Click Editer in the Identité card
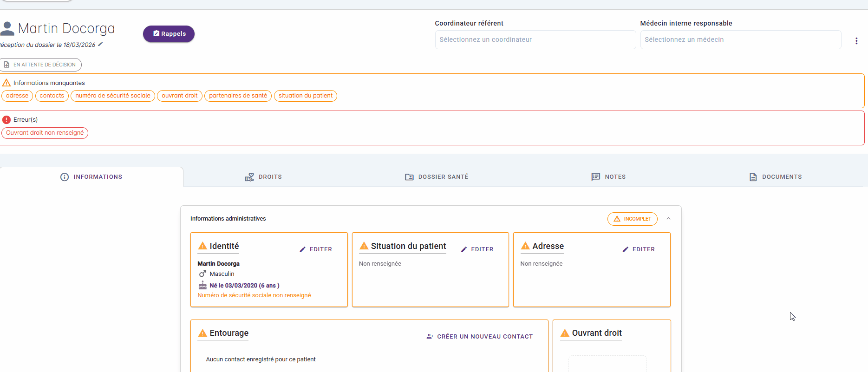Viewport: 868px width, 372px height. [x=316, y=249]
